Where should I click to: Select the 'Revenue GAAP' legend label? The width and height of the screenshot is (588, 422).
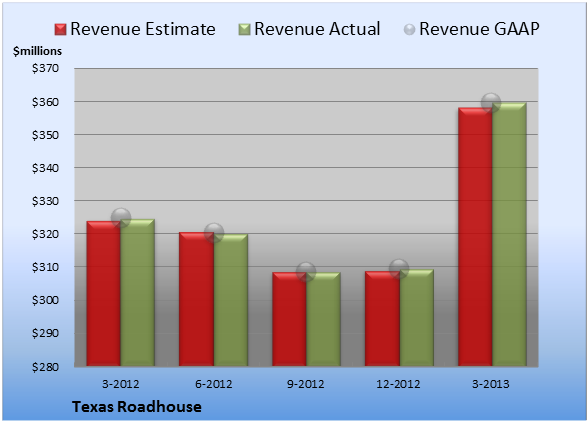(x=479, y=29)
